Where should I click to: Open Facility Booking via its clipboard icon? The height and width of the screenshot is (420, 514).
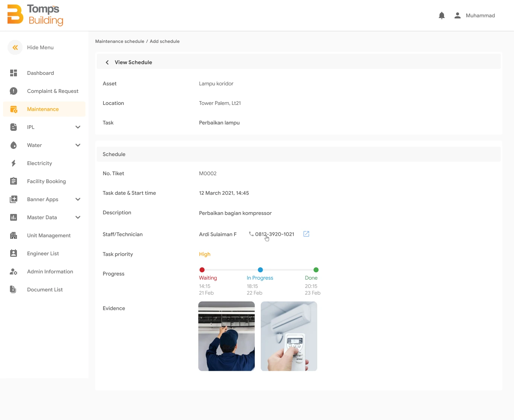(14, 181)
